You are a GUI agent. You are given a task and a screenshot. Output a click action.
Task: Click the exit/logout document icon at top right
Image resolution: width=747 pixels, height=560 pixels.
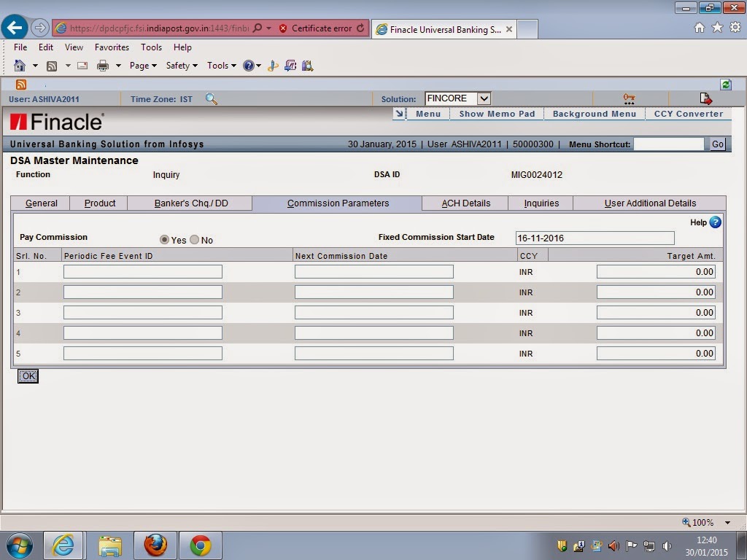pos(703,97)
